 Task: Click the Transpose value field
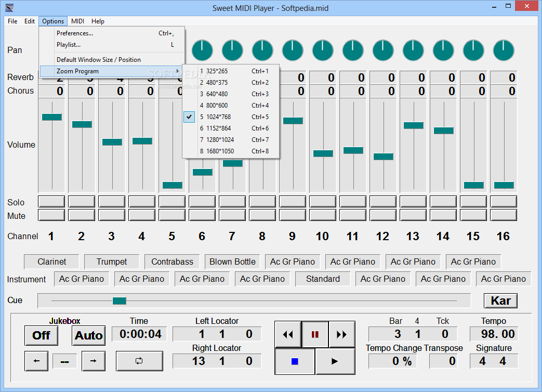tap(443, 361)
